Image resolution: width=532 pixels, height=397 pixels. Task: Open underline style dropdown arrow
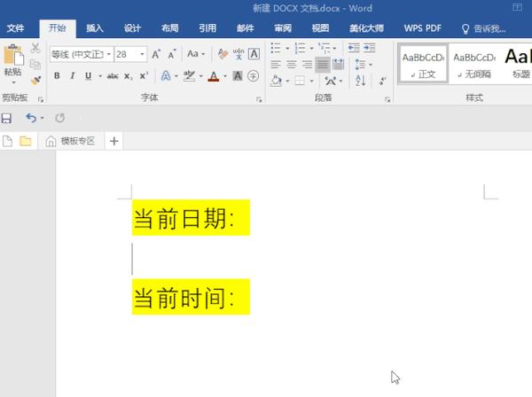click(100, 76)
